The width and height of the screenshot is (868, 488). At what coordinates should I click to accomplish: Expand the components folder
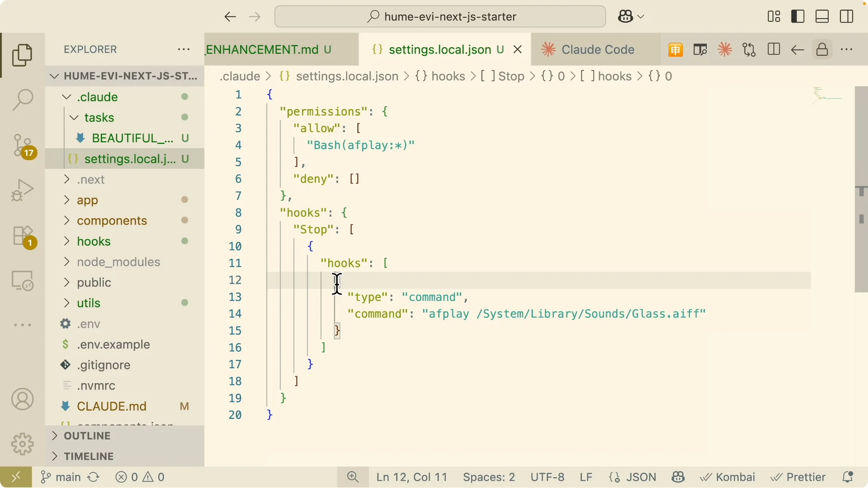(125, 221)
